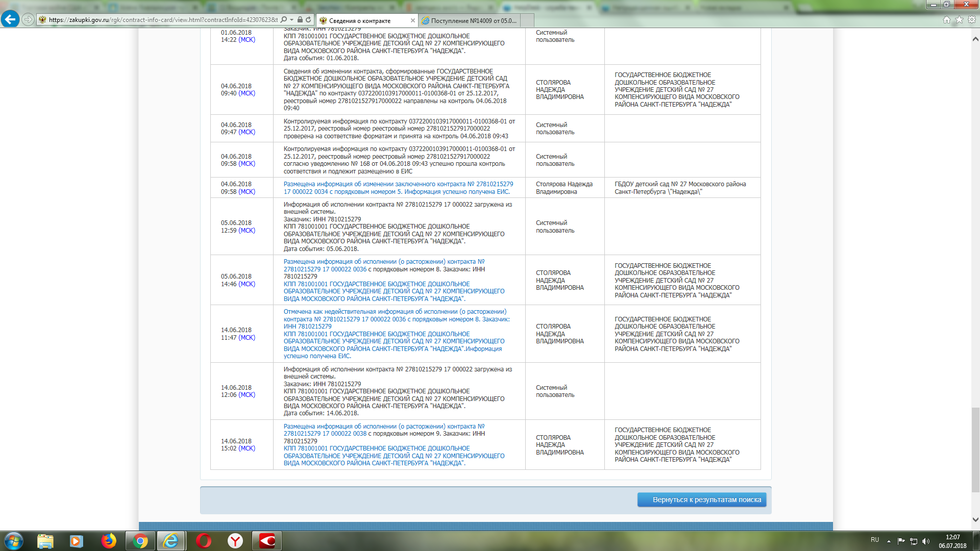
Task: Click the Refresh page icon in address bar
Action: (x=308, y=20)
